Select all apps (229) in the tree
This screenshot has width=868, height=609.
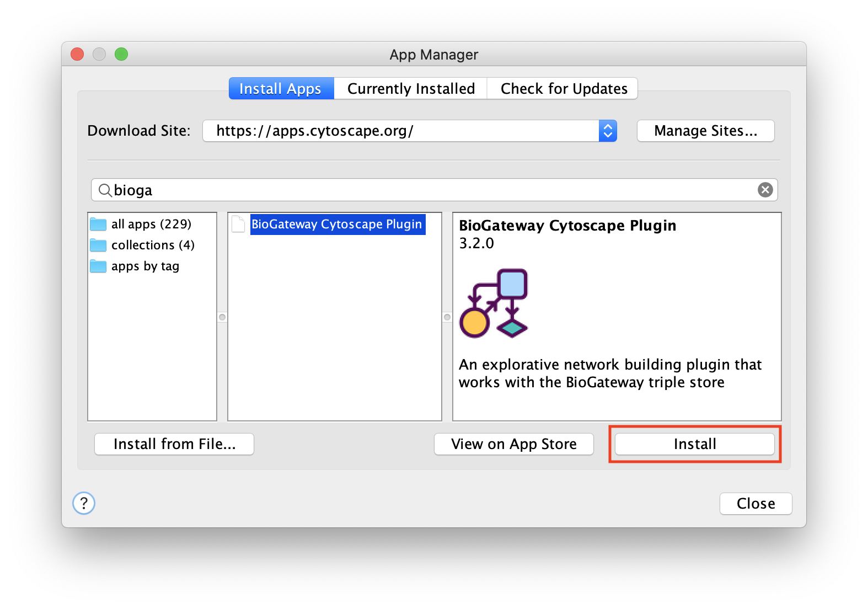point(151,224)
